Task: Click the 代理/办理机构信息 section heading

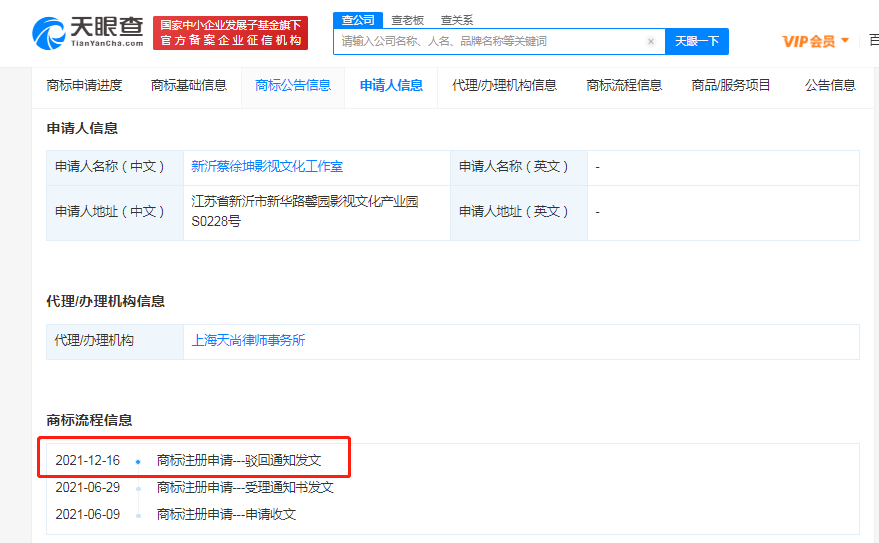Action: point(105,301)
